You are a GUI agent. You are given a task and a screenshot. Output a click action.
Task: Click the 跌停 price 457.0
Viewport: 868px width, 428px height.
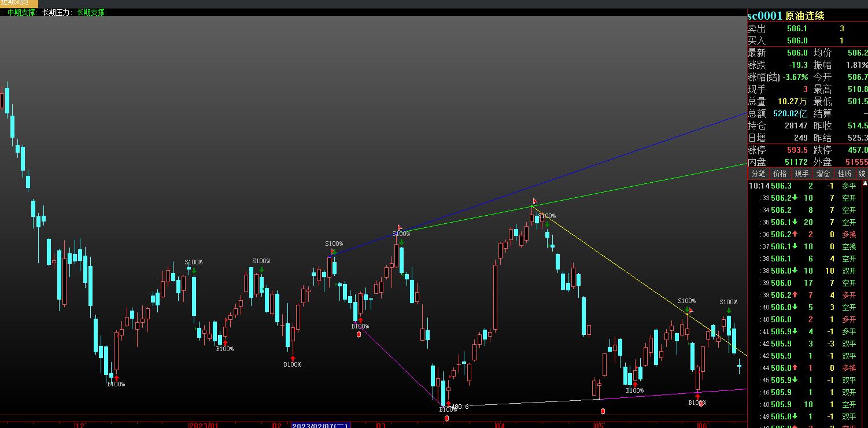point(858,150)
